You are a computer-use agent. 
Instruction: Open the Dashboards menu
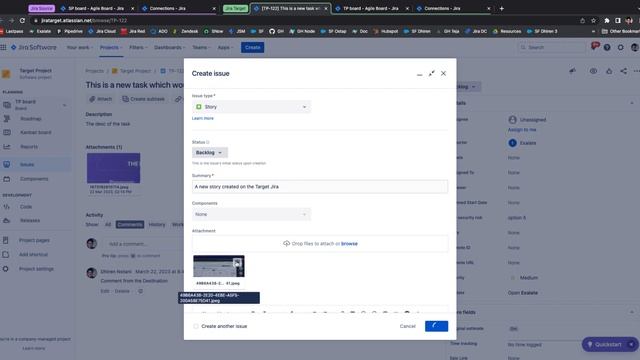tap(169, 47)
